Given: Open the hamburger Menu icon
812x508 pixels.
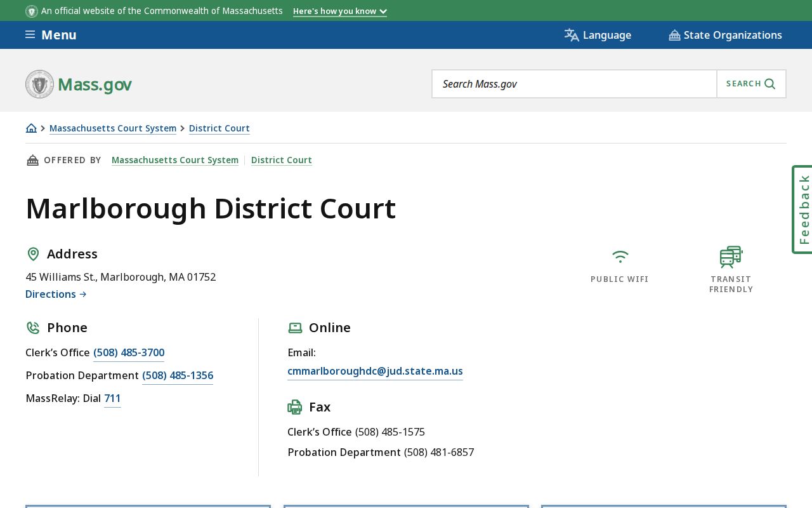Looking at the screenshot, I should [x=30, y=35].
